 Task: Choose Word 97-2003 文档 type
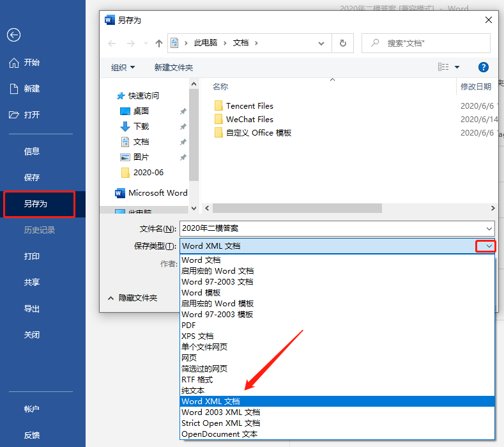pos(337,282)
